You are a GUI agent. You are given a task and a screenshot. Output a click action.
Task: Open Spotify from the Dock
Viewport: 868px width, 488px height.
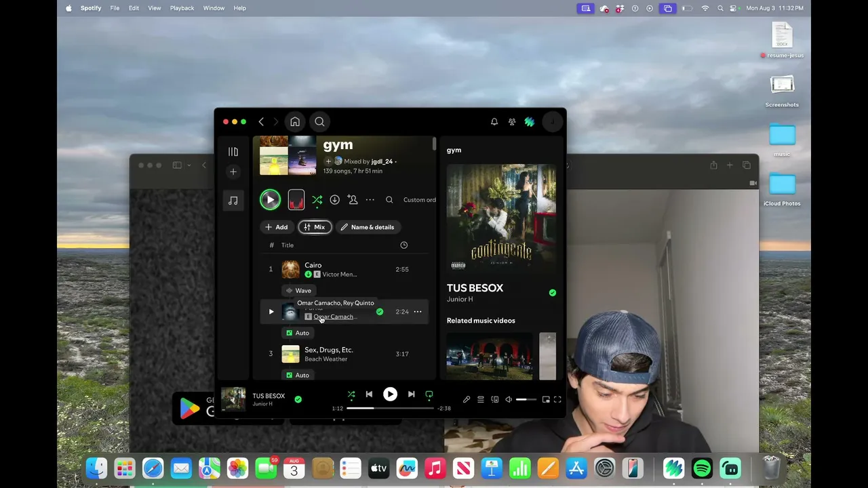tap(702, 468)
